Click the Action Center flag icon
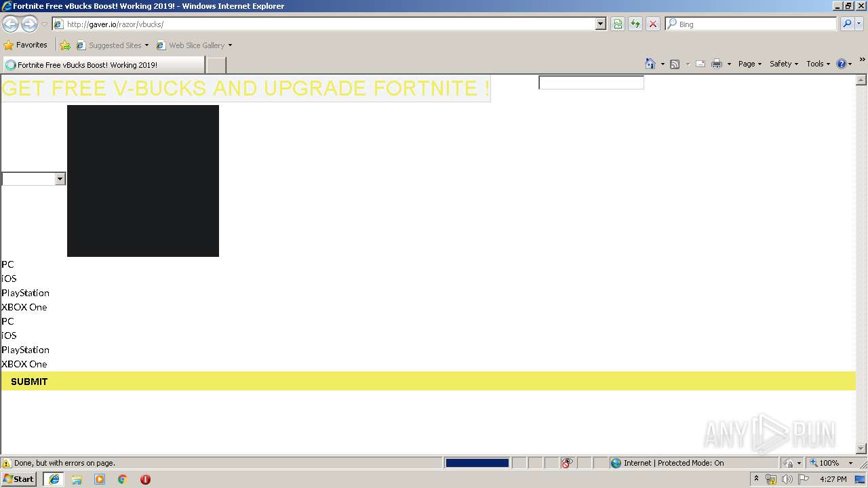 804,479
